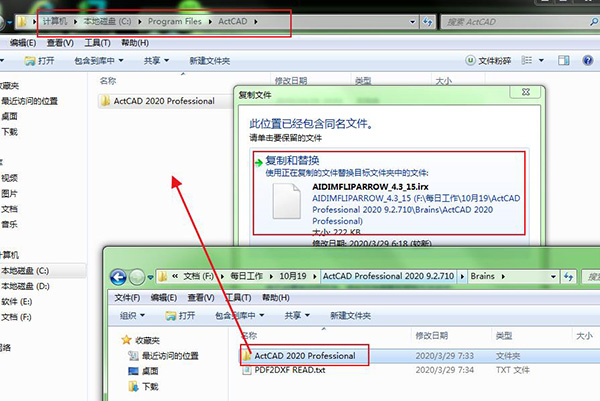Screen dimensions: 600x401
Task: Click 10月19 breadcrumb in Brains window
Action: point(293,276)
